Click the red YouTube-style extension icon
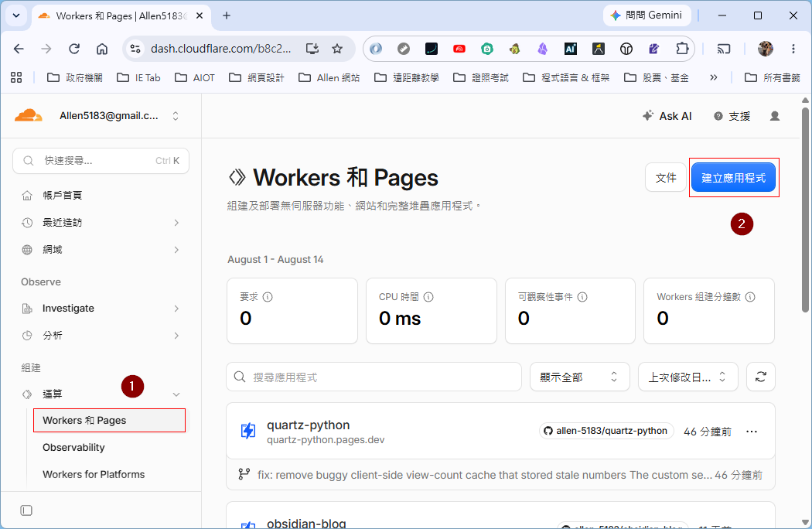 (459, 49)
